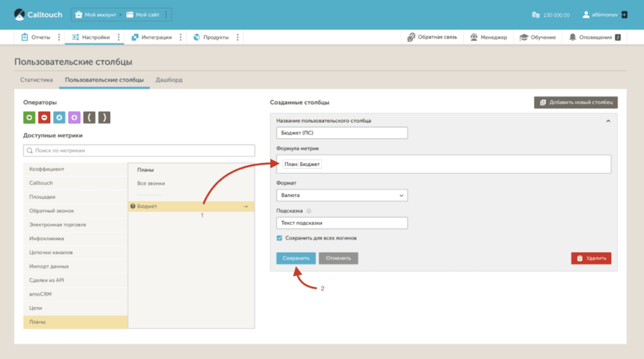Switch to the Пользовательские столбцы tab
This screenshot has width=644, height=359.
click(104, 80)
